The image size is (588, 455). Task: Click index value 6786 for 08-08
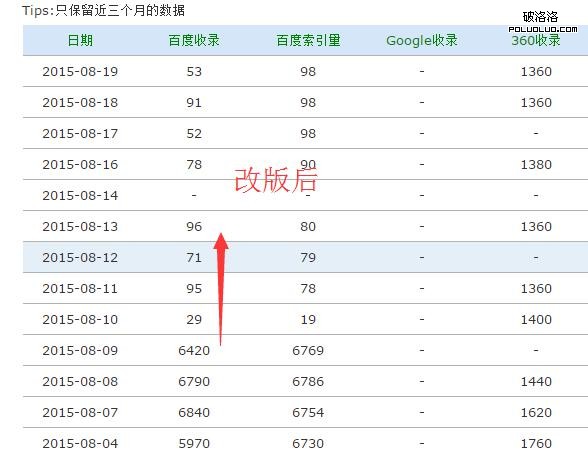pos(308,381)
